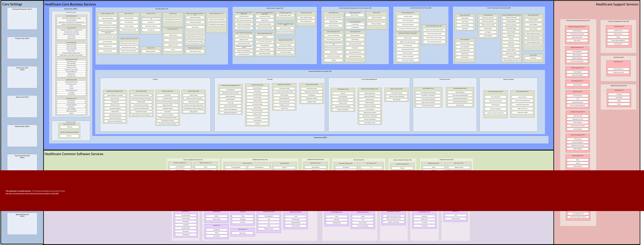The image size is (644, 245).
Task: Select the 'Fraud Detection' capability
Action: [x=511, y=56]
